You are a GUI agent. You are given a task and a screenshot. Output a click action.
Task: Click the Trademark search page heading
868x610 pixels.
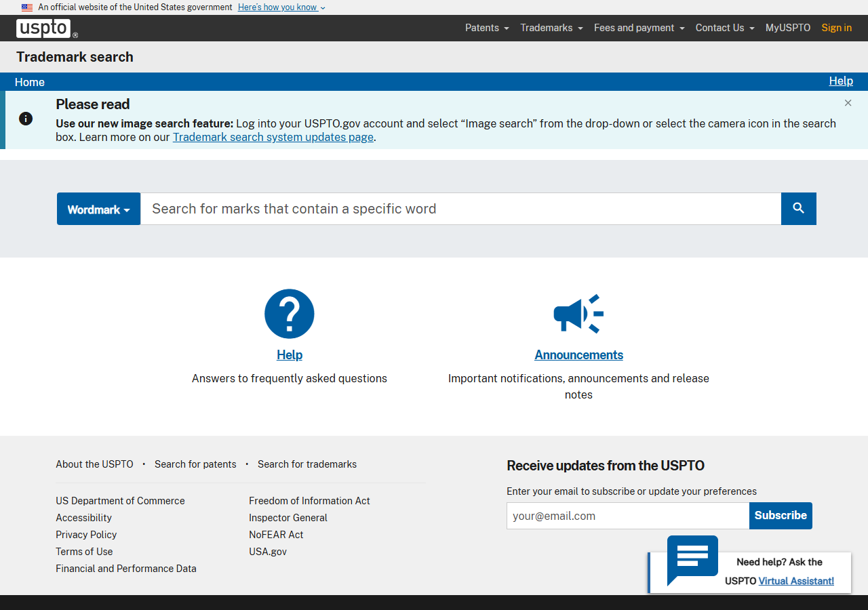(75, 57)
